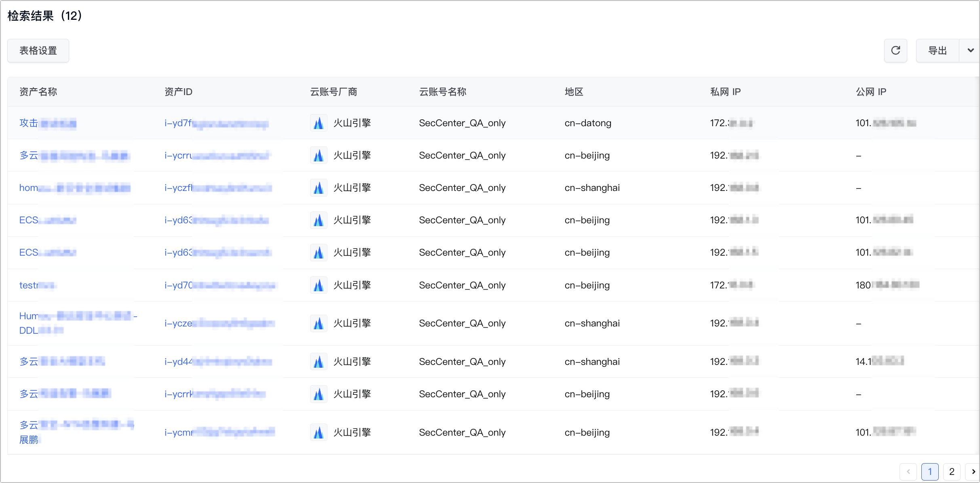Open asset ID starting i-yd44
This screenshot has height=483, width=980.
pos(218,362)
